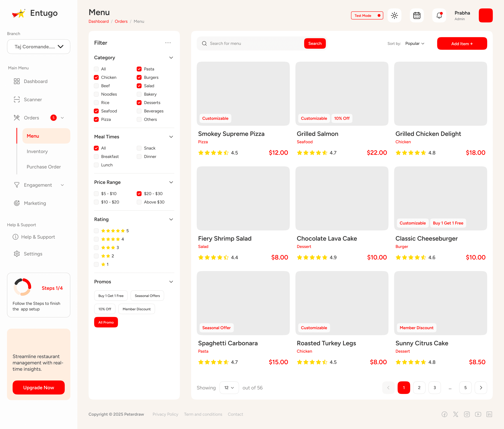
Task: Click the Scanner icon in sidebar
Action: (17, 99)
